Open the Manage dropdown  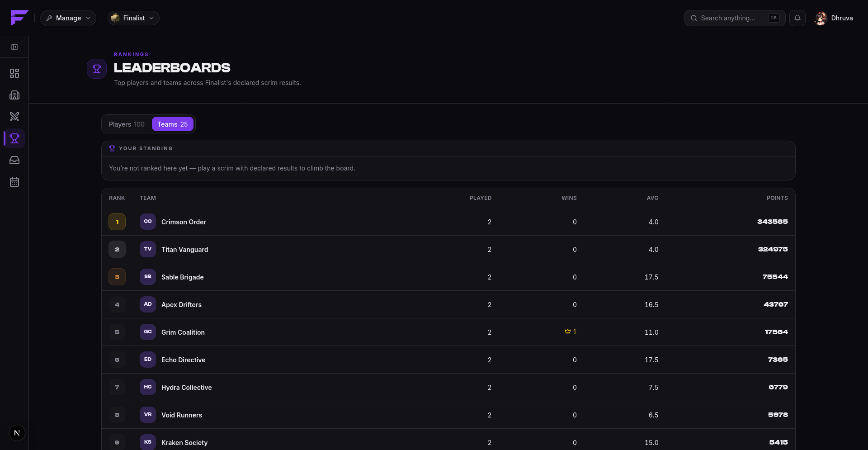68,18
